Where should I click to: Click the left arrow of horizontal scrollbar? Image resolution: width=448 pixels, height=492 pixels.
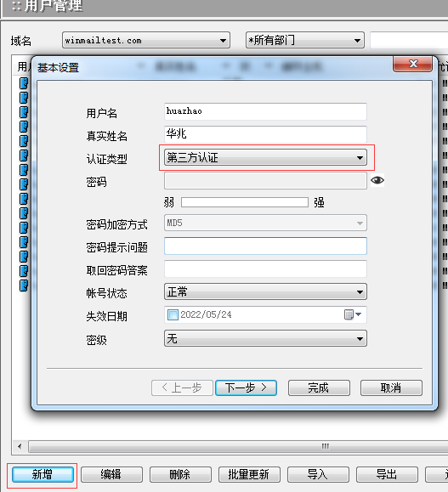click(20, 446)
